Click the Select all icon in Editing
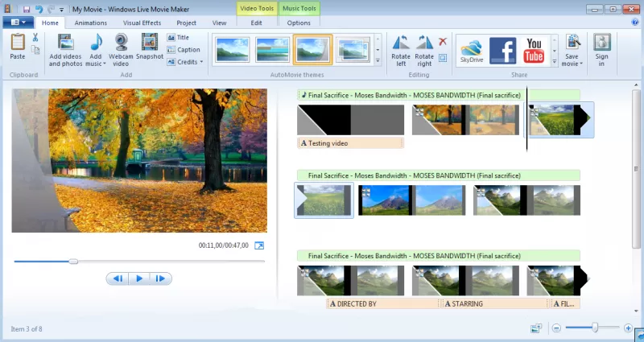This screenshot has width=644, height=342. click(442, 58)
